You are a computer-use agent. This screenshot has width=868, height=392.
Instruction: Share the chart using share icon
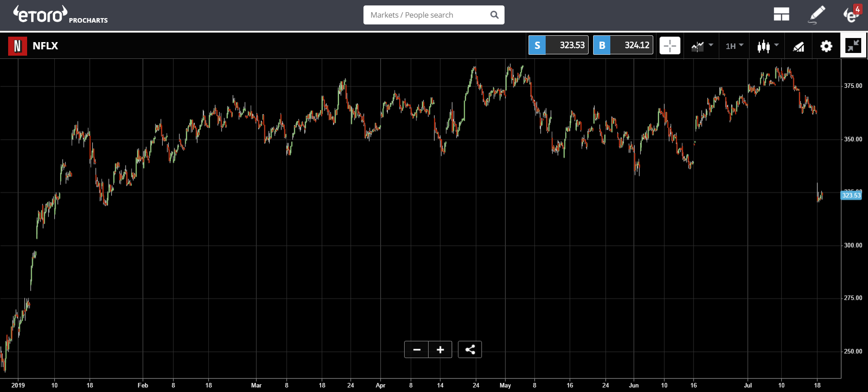pyautogui.click(x=470, y=349)
